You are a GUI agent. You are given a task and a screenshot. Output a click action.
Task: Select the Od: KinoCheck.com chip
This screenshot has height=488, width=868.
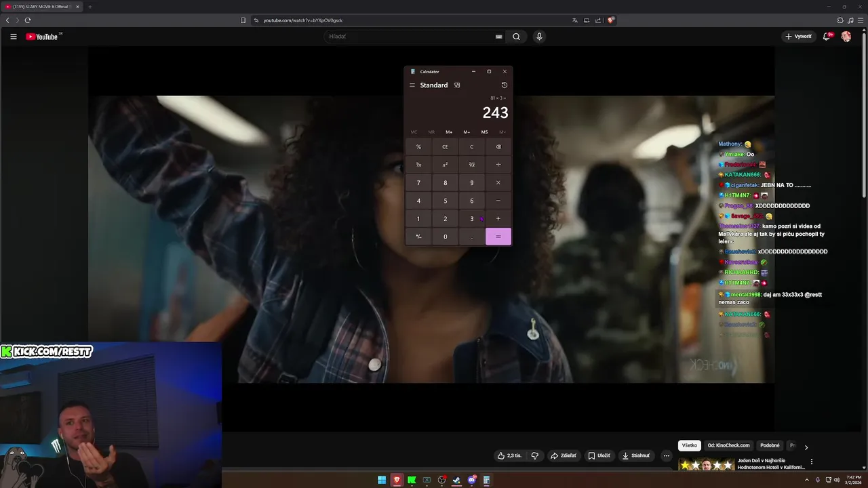coord(728,445)
